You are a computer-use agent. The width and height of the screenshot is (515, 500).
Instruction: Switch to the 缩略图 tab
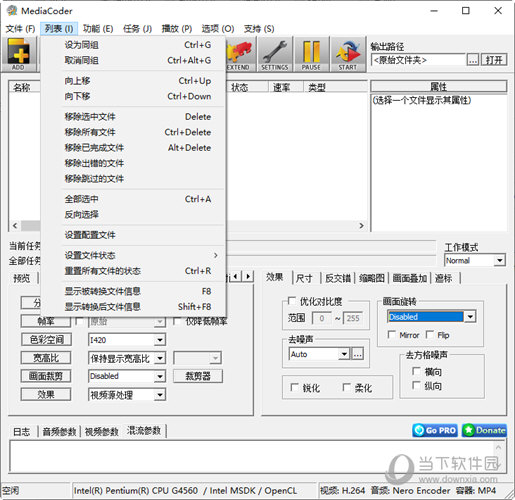[x=372, y=278]
